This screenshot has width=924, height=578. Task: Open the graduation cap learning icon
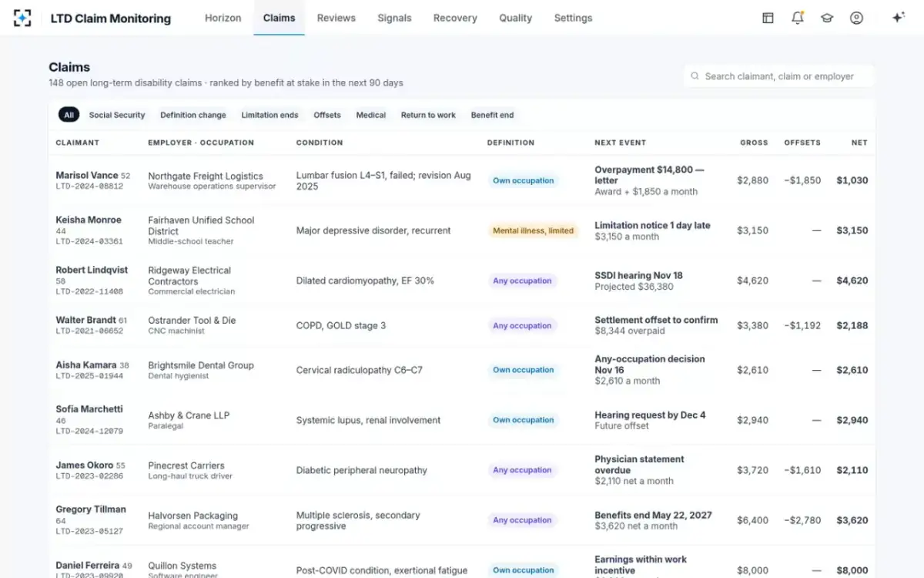pyautogui.click(x=827, y=18)
